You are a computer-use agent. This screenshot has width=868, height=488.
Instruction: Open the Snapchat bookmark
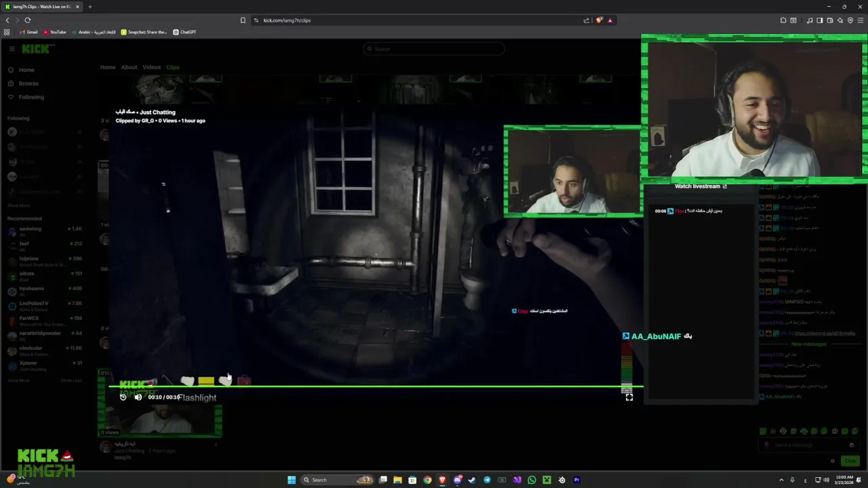coord(144,32)
